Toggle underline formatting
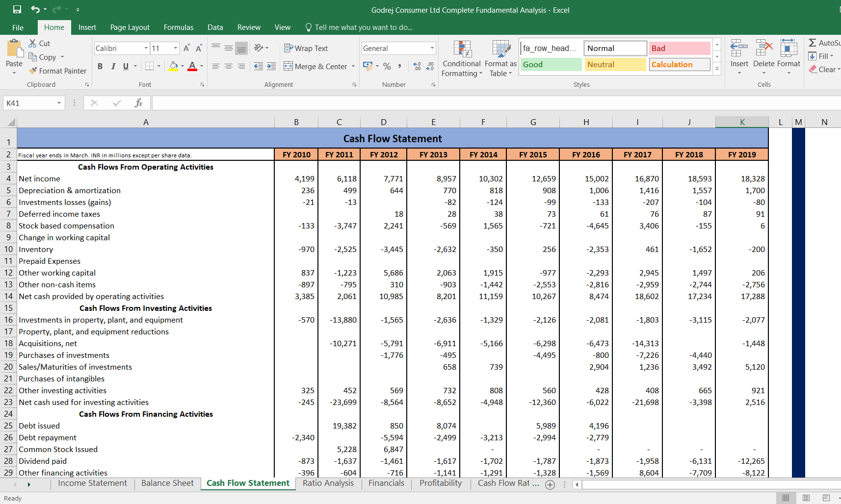Screen dimensions: 841x504 click(x=126, y=66)
